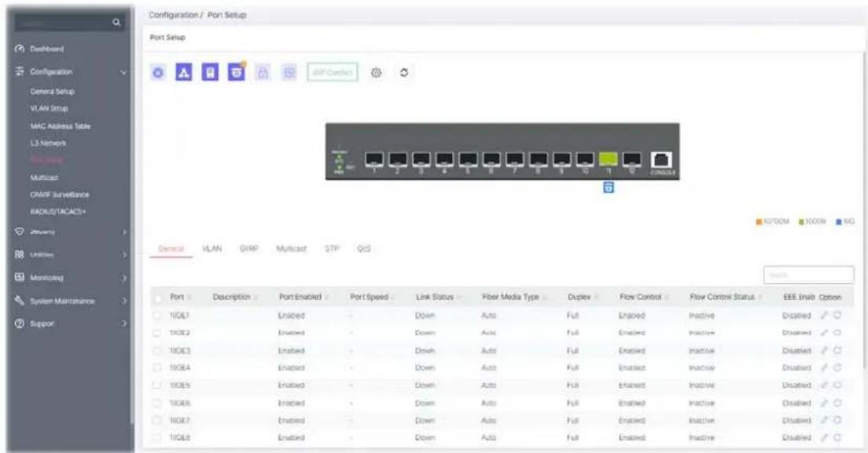Click the reset icon for 10GE1 row
The image size is (868, 453).
[837, 315]
